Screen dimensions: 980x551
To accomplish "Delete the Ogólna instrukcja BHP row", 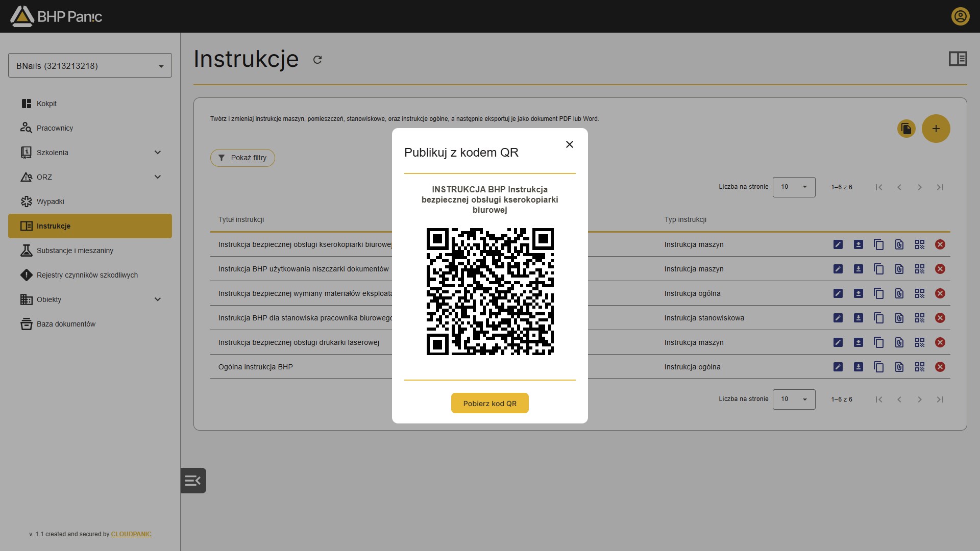I will [x=940, y=367].
